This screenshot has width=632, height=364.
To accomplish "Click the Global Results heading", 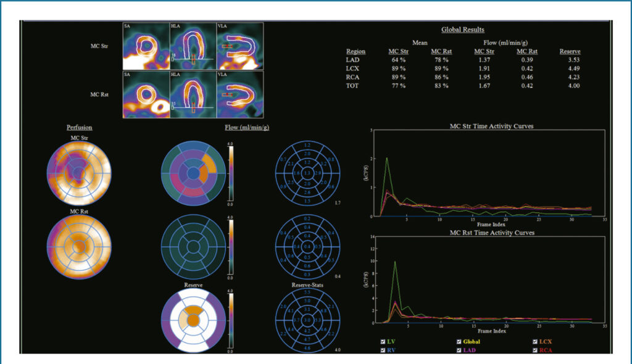I will pyautogui.click(x=463, y=30).
